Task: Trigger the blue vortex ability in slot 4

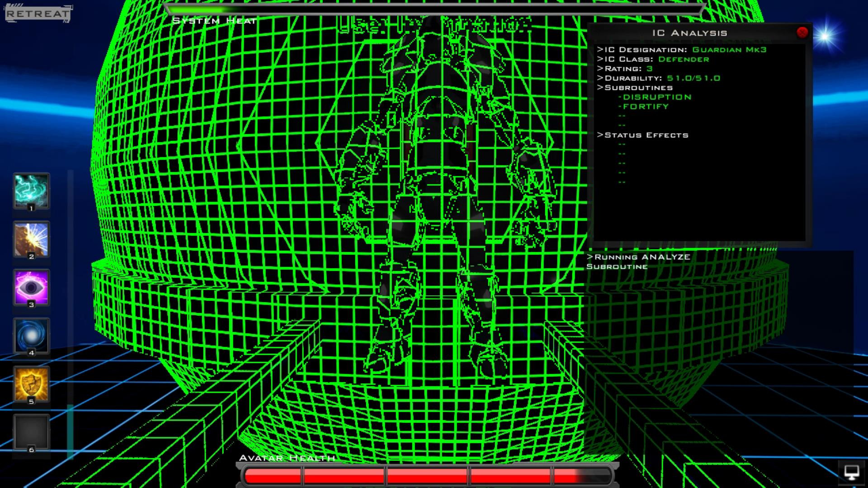Action: [31, 336]
